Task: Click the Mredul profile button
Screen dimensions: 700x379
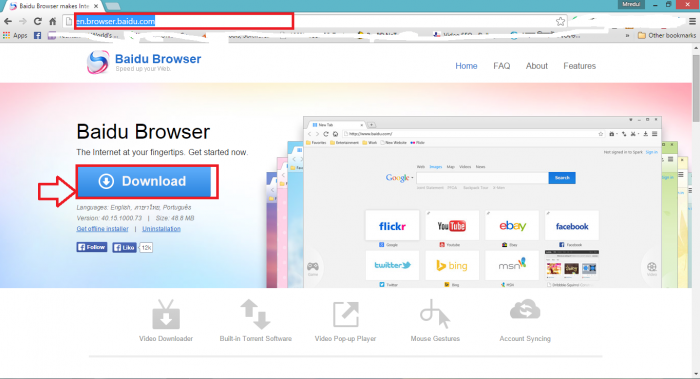Action: click(x=631, y=4)
